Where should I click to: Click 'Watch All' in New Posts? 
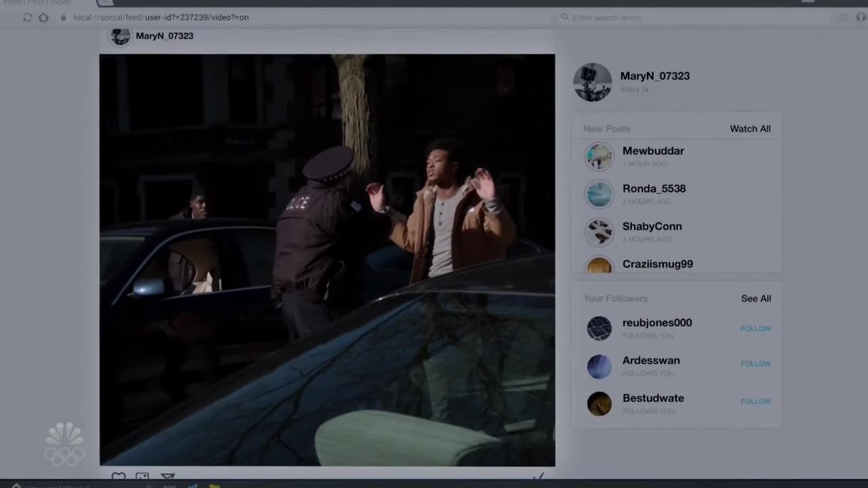pyautogui.click(x=750, y=129)
